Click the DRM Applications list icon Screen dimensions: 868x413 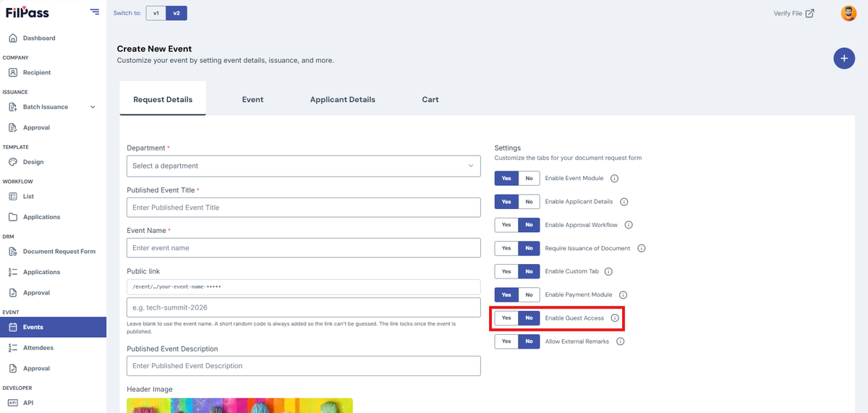(x=13, y=272)
